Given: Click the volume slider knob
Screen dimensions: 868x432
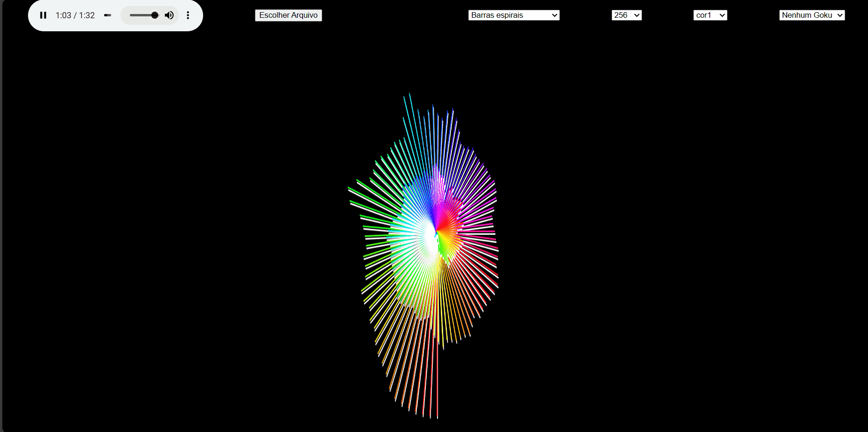Looking at the screenshot, I should click(155, 15).
